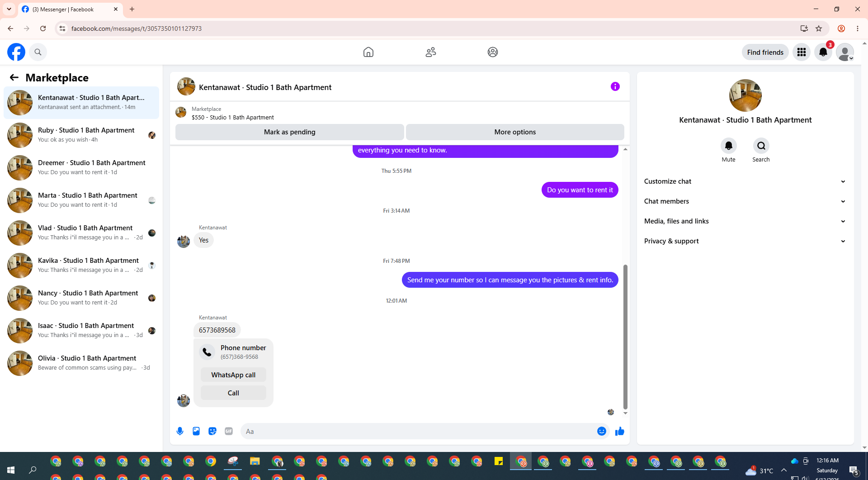
Task: Show hidden system tray icons chevron
Action: pos(784,470)
